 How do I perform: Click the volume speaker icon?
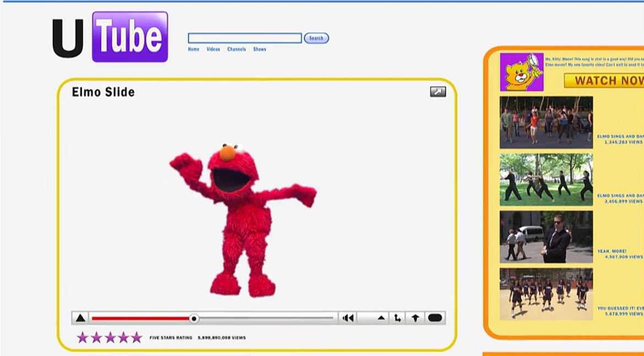(x=348, y=318)
